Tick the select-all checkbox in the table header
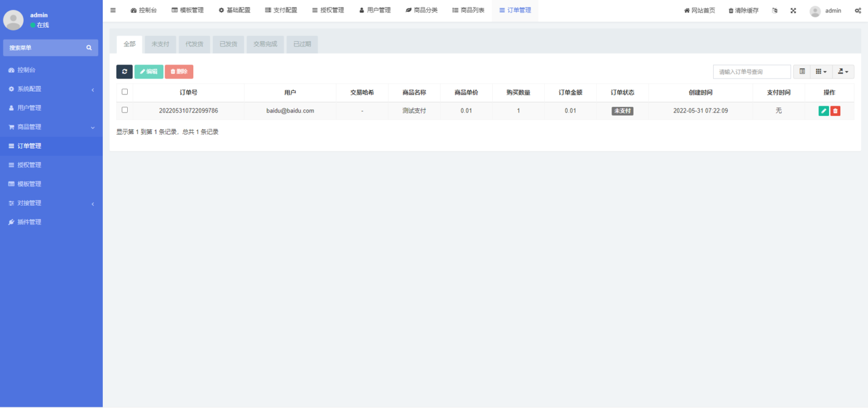The image size is (868, 408). click(125, 92)
